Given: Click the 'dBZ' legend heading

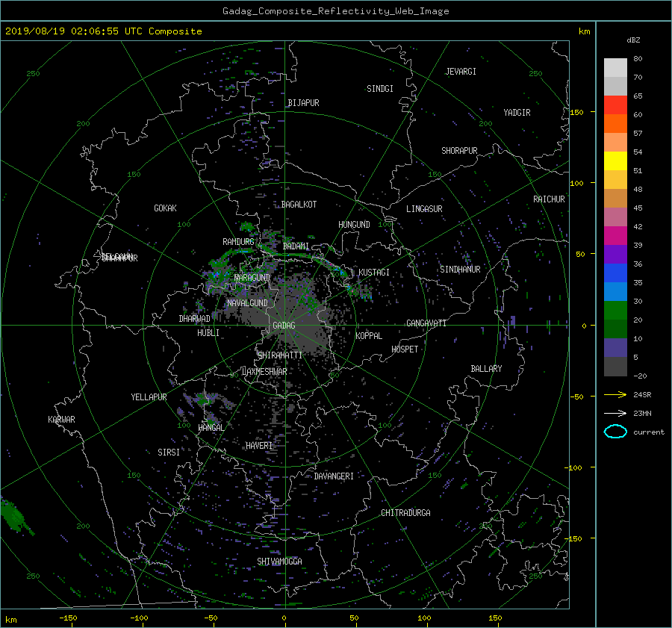Looking at the screenshot, I should point(633,40).
